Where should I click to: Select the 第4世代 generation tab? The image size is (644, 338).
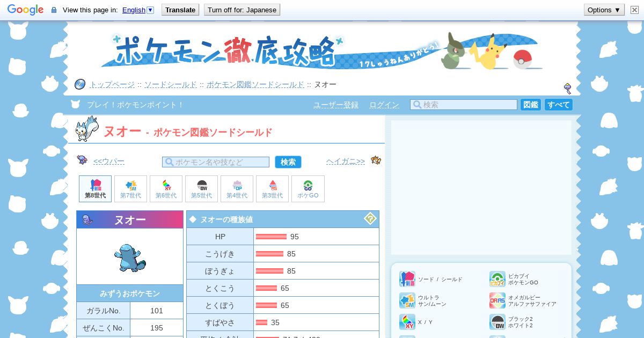click(x=237, y=189)
